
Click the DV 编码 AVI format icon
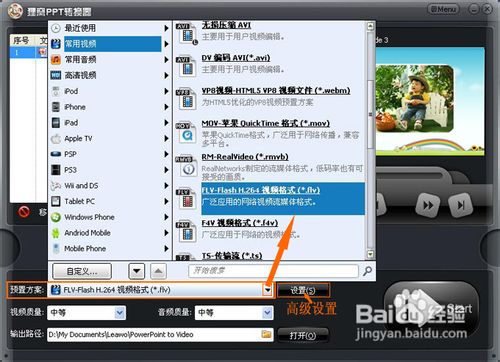[x=186, y=66]
